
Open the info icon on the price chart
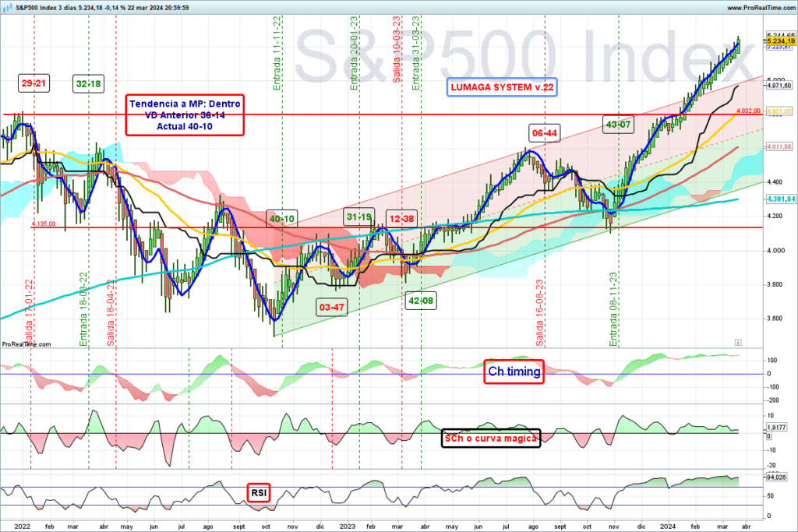tap(738, 342)
